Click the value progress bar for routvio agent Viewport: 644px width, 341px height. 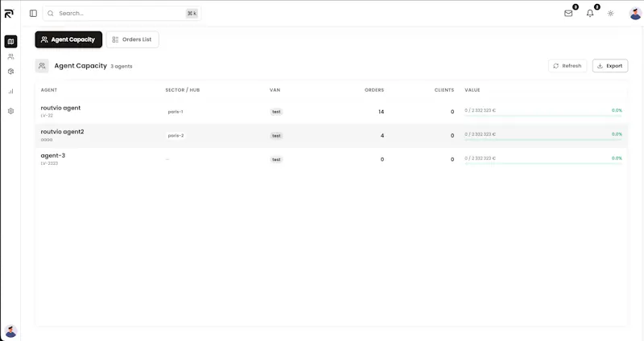[543, 116]
